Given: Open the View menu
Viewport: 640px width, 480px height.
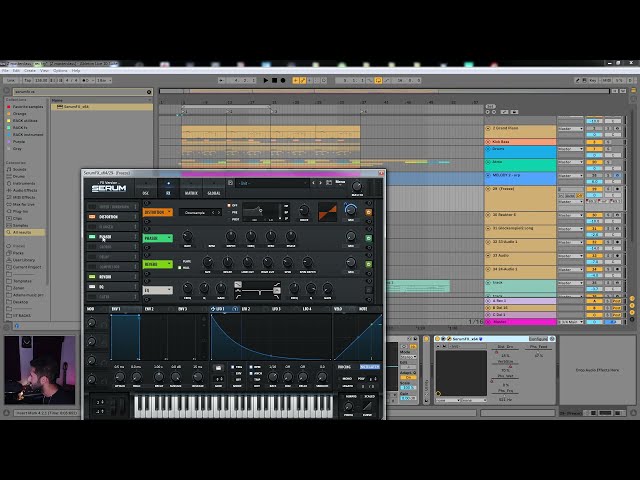Looking at the screenshot, I should click(x=44, y=71).
